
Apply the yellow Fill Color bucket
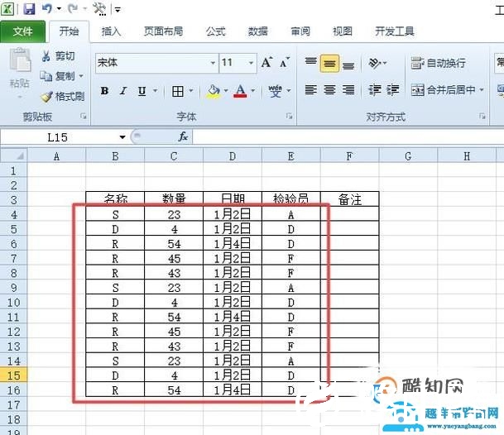[x=214, y=92]
